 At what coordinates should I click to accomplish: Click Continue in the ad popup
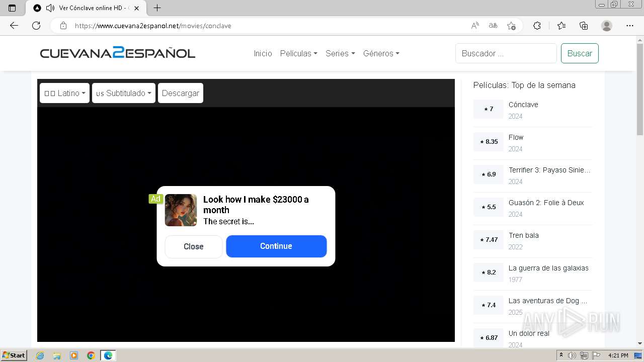pyautogui.click(x=276, y=246)
